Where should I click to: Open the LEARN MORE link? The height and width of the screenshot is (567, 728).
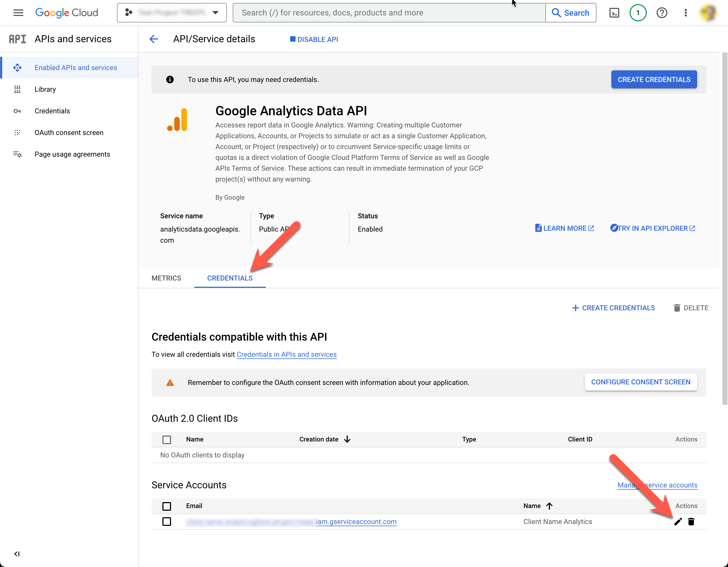[565, 228]
